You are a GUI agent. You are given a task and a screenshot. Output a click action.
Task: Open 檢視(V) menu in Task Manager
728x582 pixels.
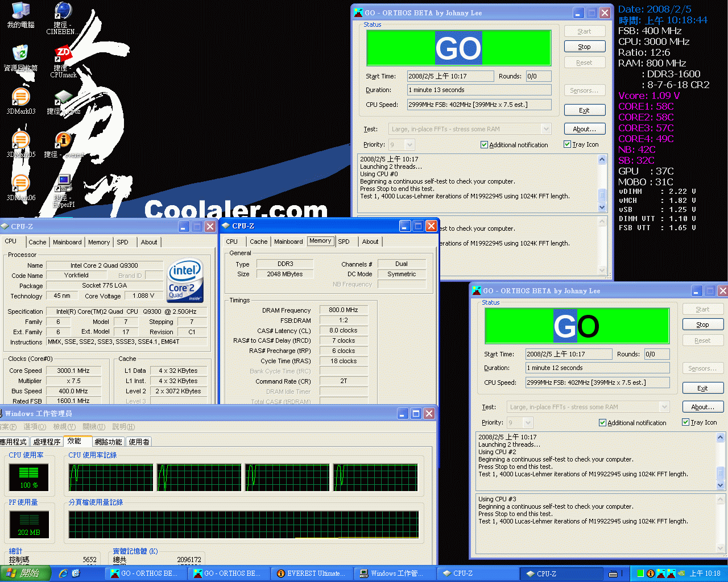click(64, 427)
